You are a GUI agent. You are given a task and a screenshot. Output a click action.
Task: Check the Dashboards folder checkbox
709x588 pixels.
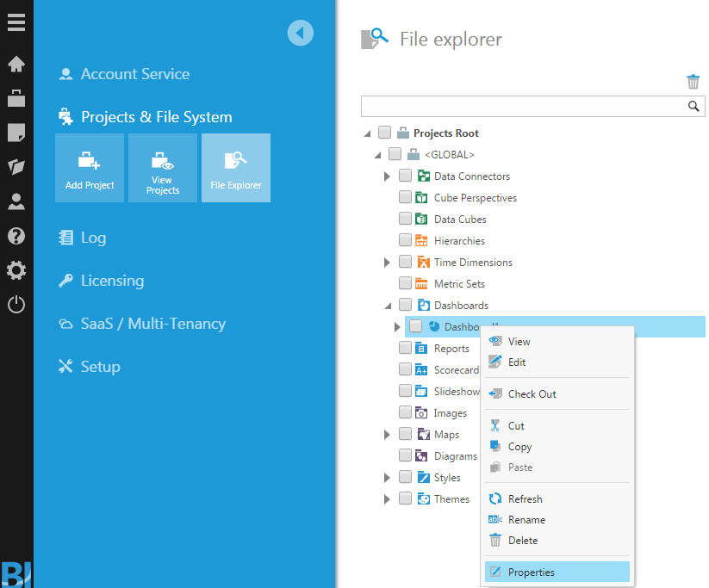405,305
